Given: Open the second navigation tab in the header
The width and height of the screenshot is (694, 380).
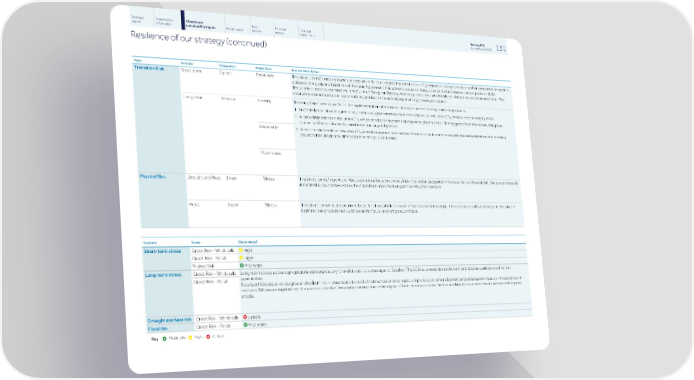Looking at the screenshot, I should tap(166, 20).
